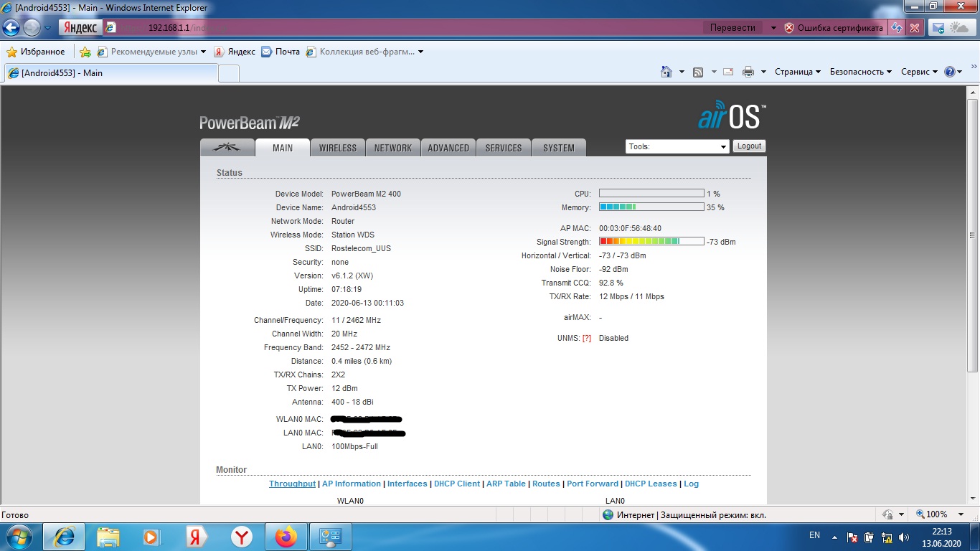Click the Internet Explorer taskbar icon
This screenshot has height=551, width=980.
[x=64, y=537]
